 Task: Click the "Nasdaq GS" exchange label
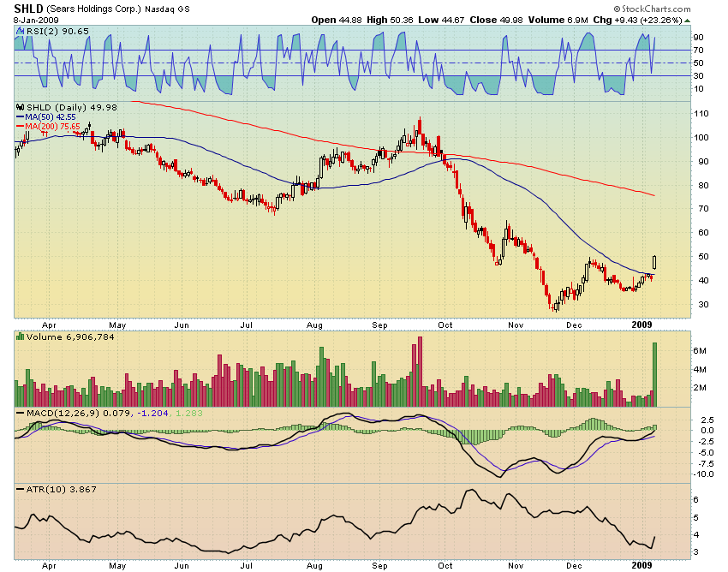[167, 9]
